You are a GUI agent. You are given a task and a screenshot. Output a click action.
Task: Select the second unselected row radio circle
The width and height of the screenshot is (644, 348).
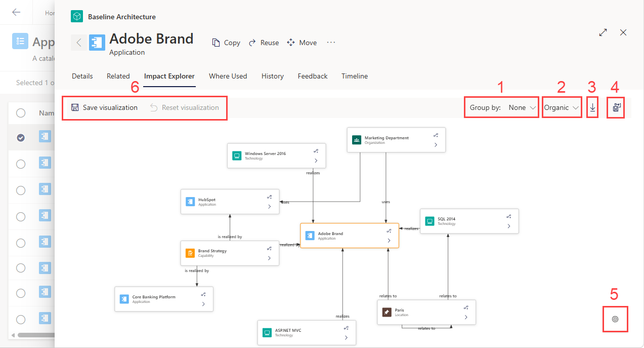pyautogui.click(x=21, y=190)
